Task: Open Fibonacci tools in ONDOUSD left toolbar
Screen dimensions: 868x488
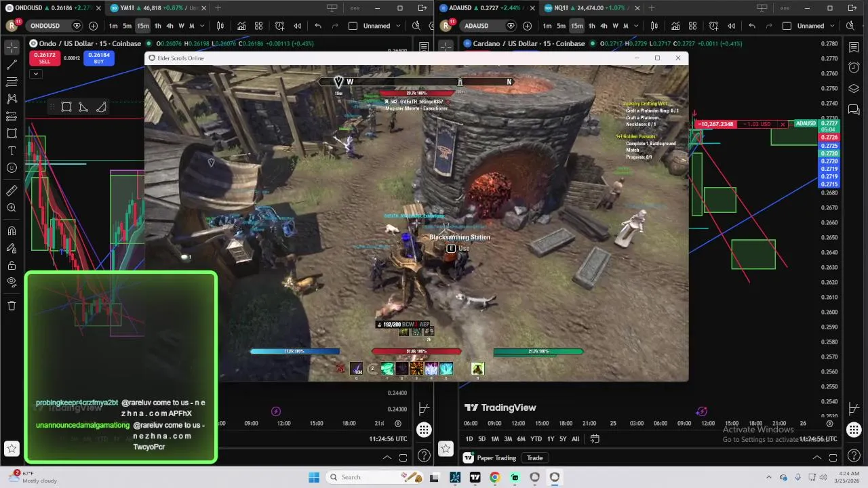Action: 12,81
